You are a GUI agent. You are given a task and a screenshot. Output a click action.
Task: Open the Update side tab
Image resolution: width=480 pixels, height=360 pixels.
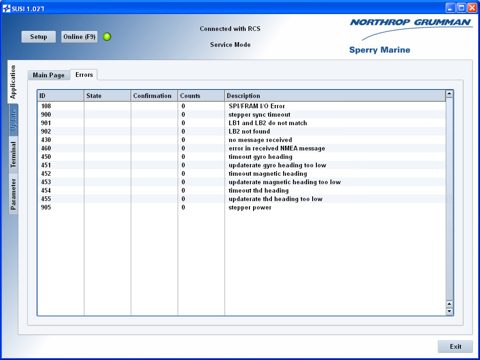point(13,120)
